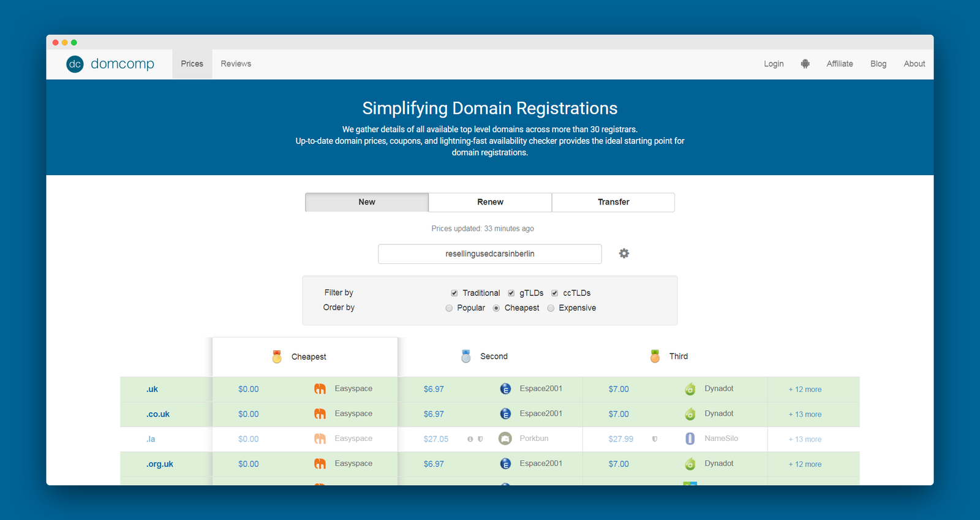Click the domain search input field
The image size is (980, 520).
point(490,254)
